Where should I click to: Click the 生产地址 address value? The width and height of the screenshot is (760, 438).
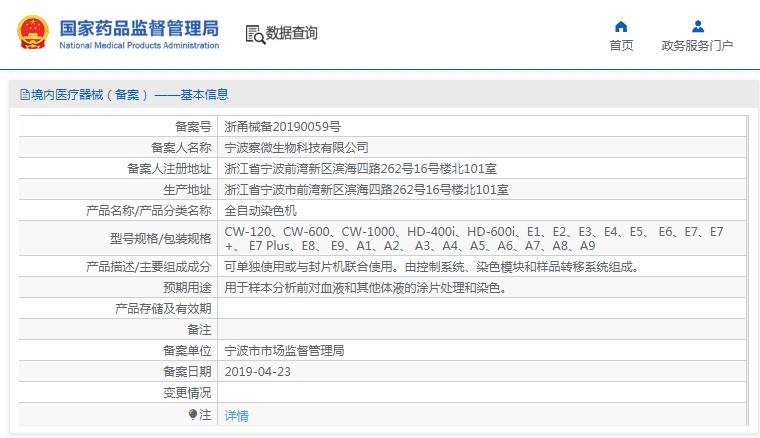[x=366, y=190]
